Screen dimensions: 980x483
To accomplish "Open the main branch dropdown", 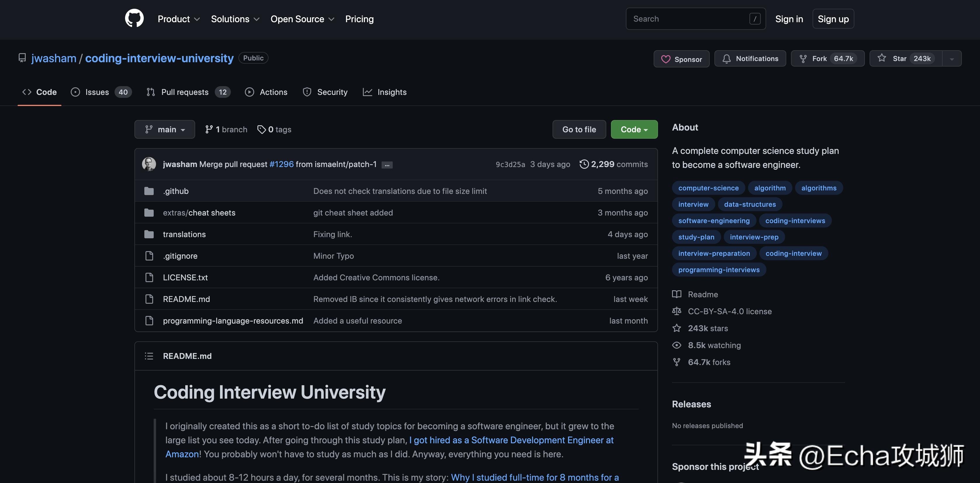I will click(x=164, y=129).
